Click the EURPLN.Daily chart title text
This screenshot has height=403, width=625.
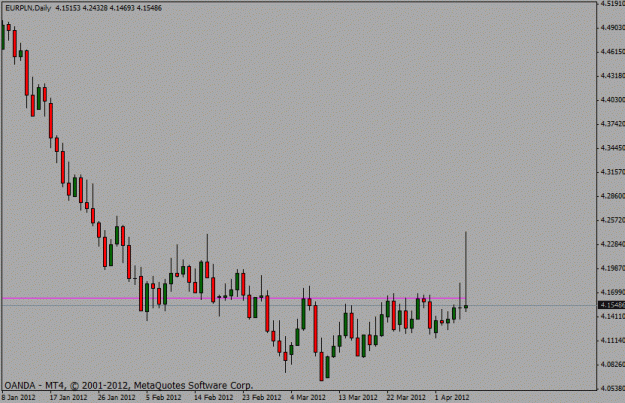(x=28, y=8)
